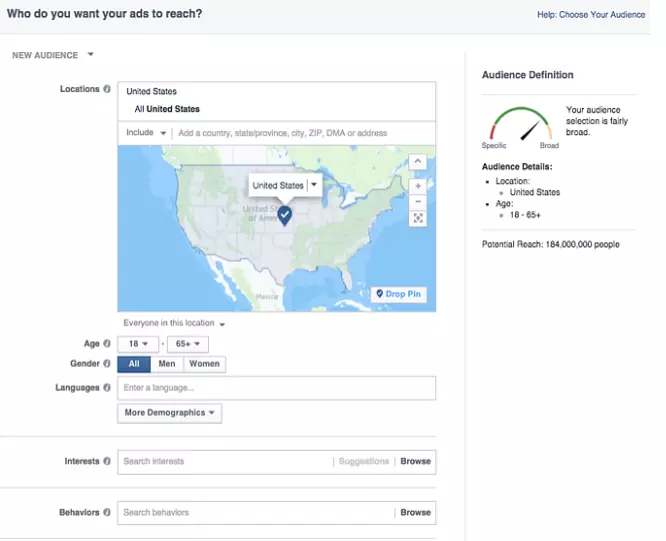Click the map zoom out minus icon
The image size is (666, 541).
click(x=417, y=201)
